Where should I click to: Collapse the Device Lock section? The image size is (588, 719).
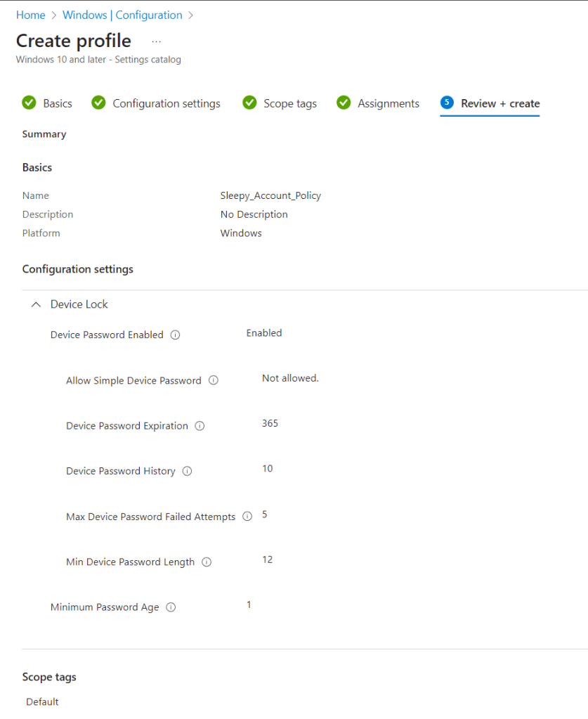coord(36,304)
